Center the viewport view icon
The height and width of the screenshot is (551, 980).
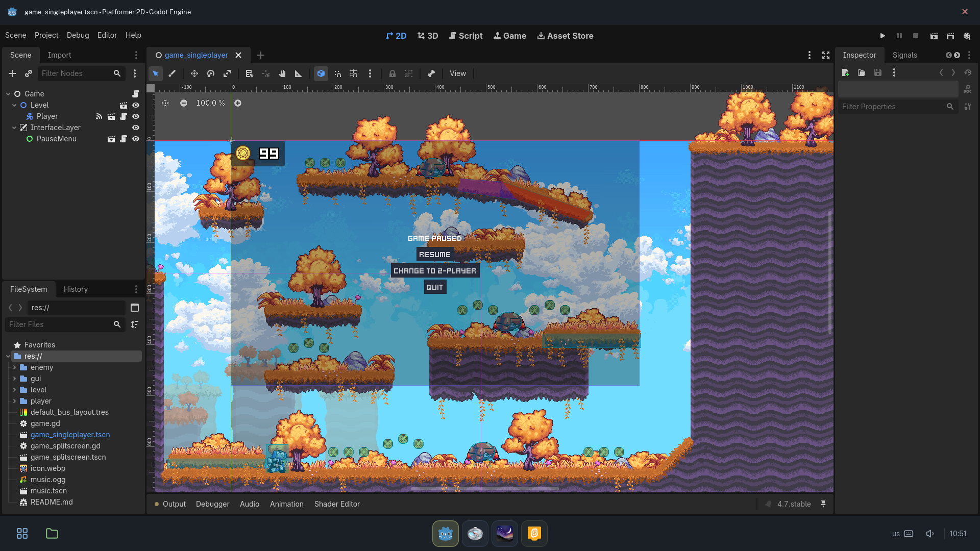[165, 103]
